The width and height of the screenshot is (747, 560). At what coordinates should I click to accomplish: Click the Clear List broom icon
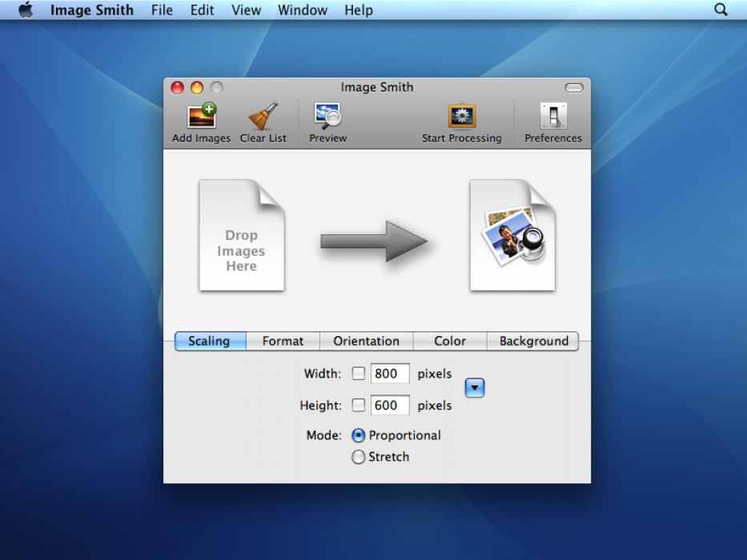click(263, 117)
